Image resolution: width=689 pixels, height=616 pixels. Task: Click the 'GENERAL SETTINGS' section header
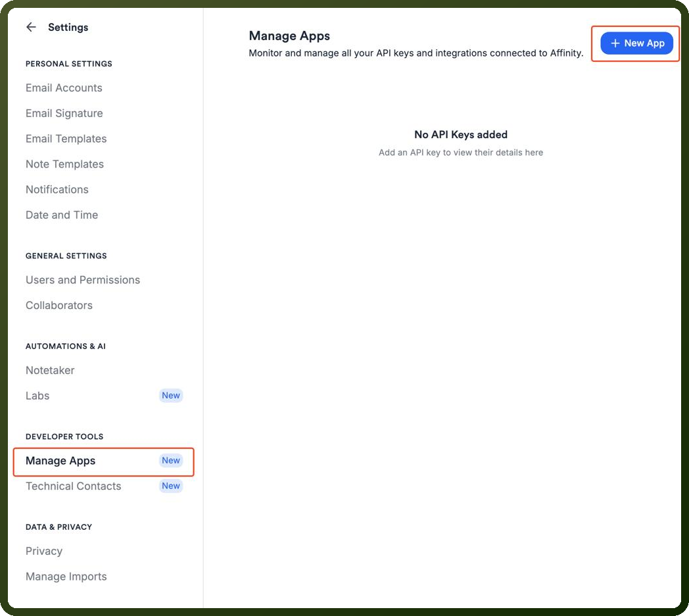(66, 256)
